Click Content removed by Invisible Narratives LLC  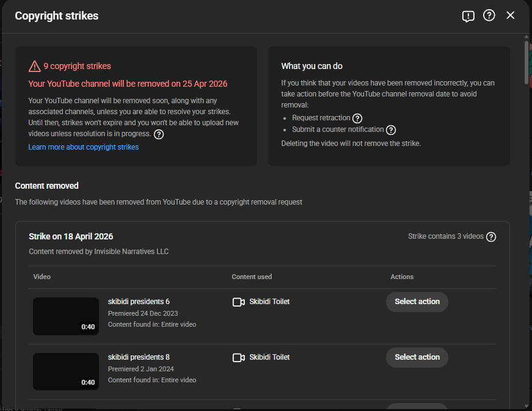point(99,251)
